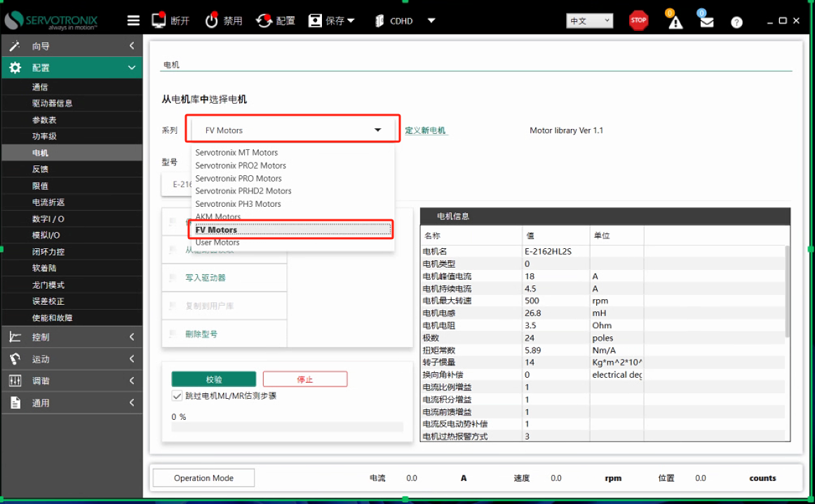Viewport: 815px width, 504px height.
Task: Click the green 校验 button
Action: point(214,379)
